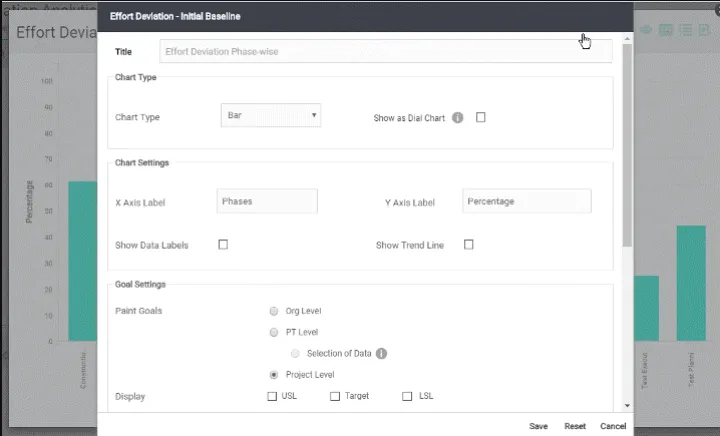Click info icon next to Selection of Data
The height and width of the screenshot is (436, 720).
381,353
